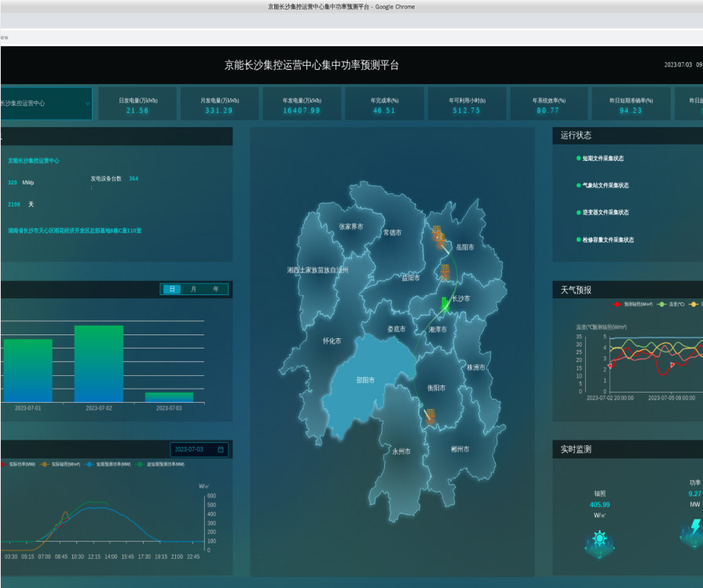Toggle the 短期预测功率 legend series
The width and height of the screenshot is (703, 588).
110,465
